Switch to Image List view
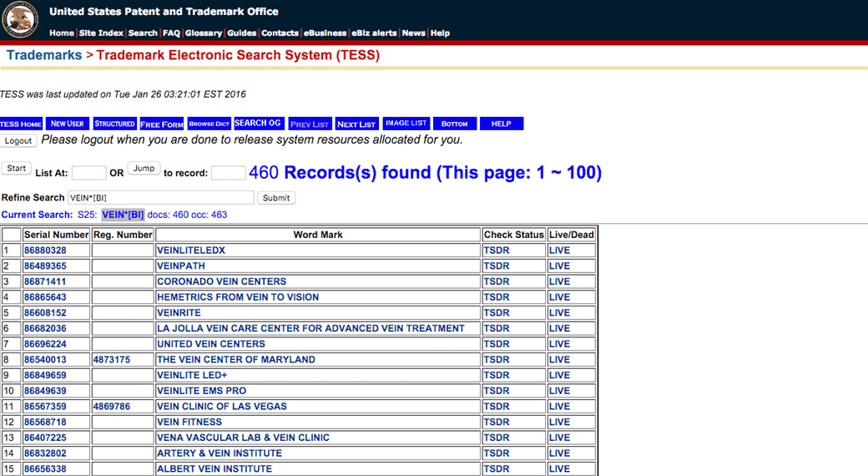Screen dimensions: 868x476 pos(406,123)
